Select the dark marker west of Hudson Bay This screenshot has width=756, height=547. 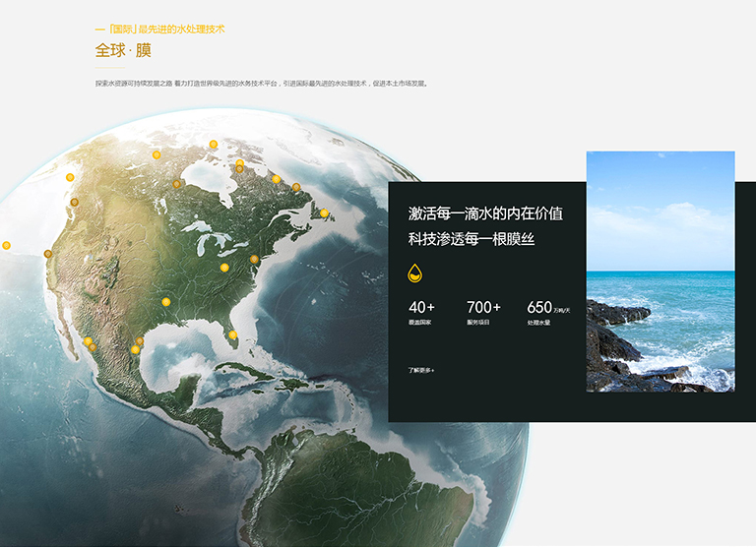point(177,184)
